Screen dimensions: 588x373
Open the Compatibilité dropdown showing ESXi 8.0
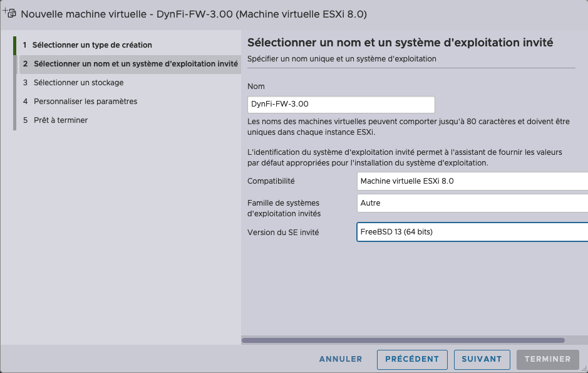472,181
